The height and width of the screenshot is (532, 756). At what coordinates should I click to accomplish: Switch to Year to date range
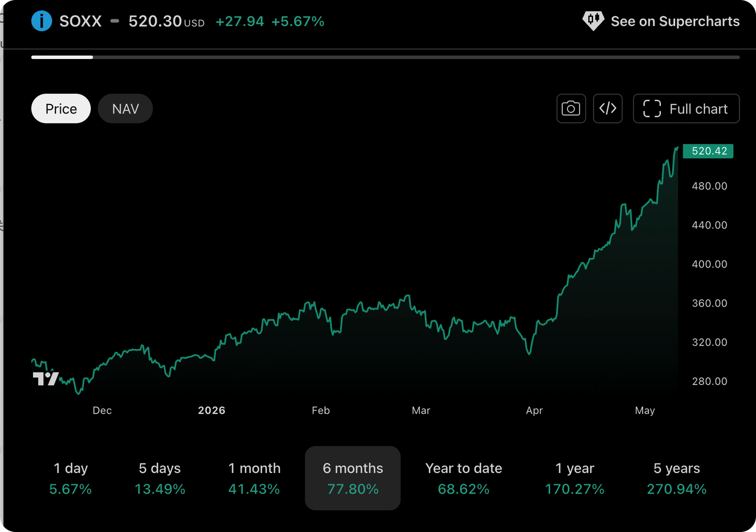(x=464, y=478)
